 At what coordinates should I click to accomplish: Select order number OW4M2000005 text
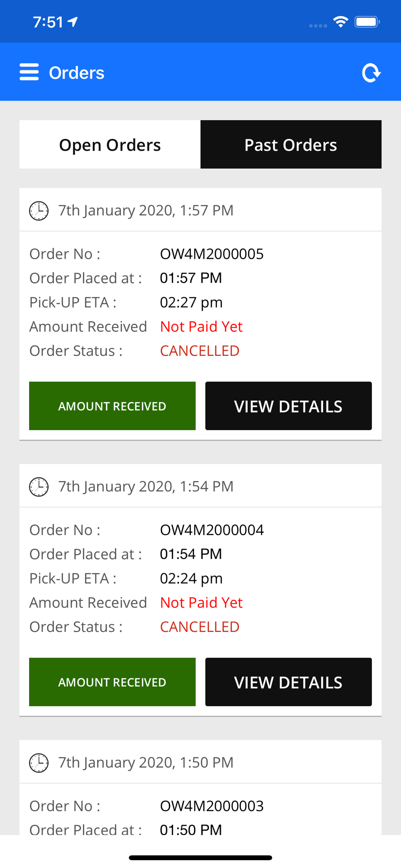[212, 254]
